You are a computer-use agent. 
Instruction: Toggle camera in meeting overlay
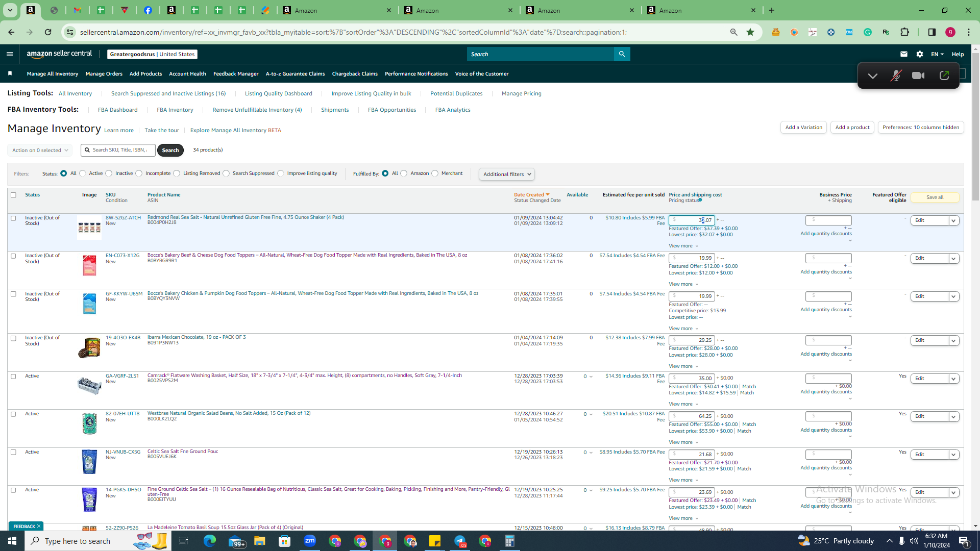coord(918,76)
